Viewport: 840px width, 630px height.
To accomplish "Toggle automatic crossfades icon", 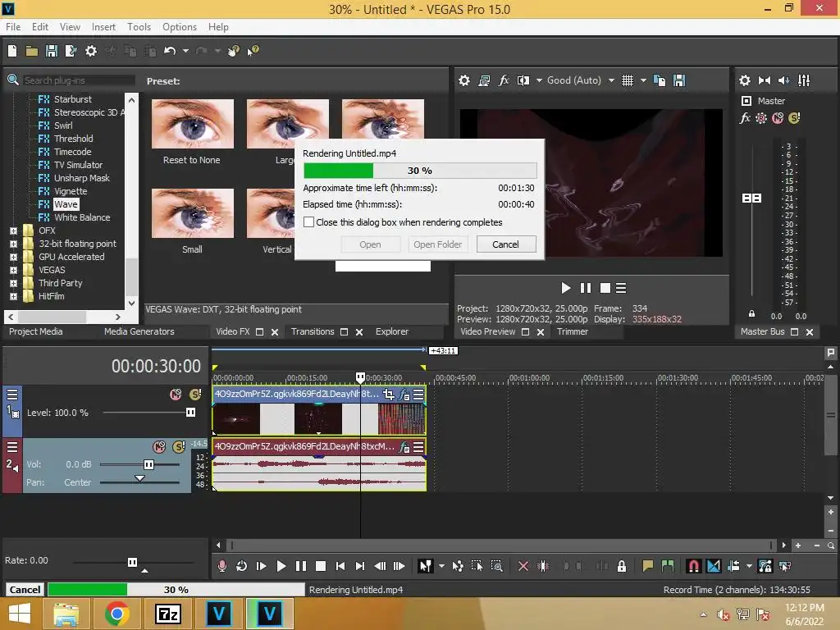I will coord(714,566).
